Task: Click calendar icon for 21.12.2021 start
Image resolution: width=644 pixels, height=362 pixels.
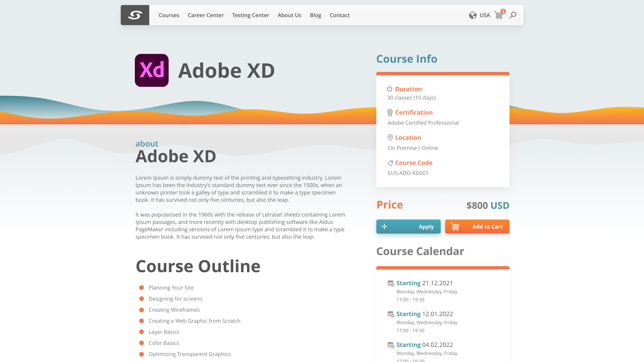Action: 391,283
